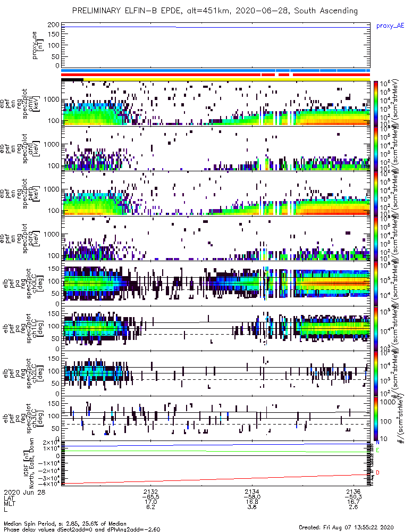
Task: Click the -4×10^4 IGRF axis tick
Action: tap(48, 484)
